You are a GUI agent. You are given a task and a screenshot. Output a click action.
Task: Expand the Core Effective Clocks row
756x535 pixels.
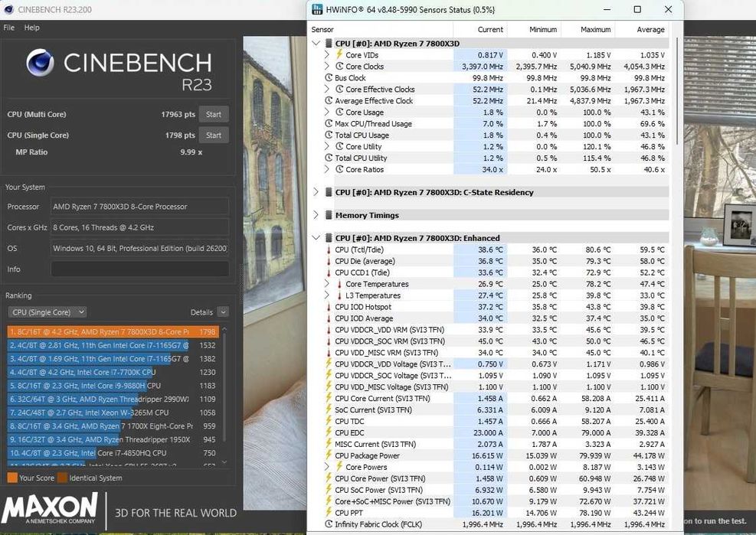(x=327, y=89)
